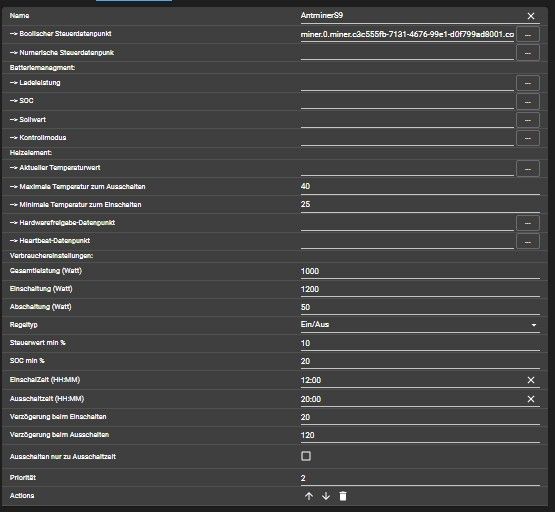Clear the Ausschaltzeit 20:00 value
The height and width of the screenshot is (512, 555).
(531, 399)
